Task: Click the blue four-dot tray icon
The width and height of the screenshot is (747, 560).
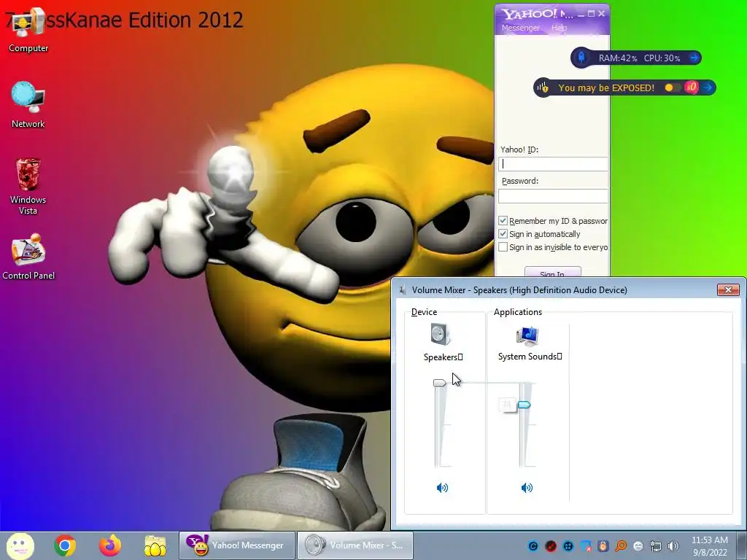Action: click(x=568, y=546)
